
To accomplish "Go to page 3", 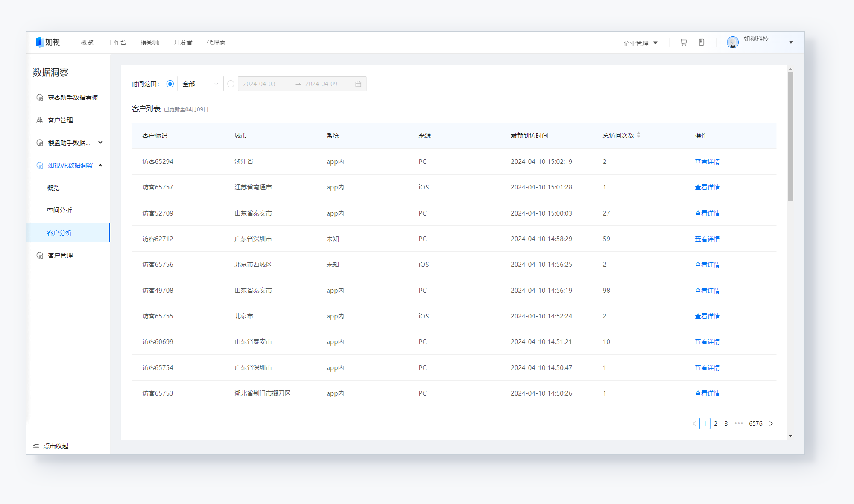I will [x=726, y=424].
